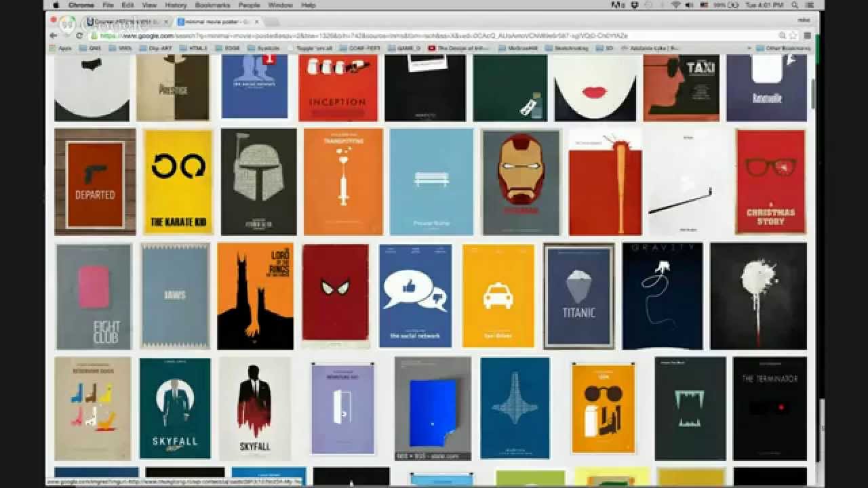Open the Gravity astronaut poster
Image resolution: width=868 pixels, height=488 pixels.
coord(663,296)
